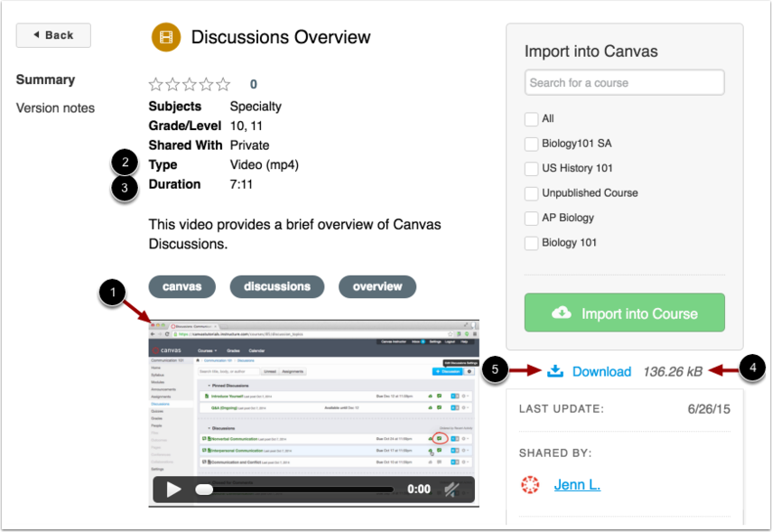The width and height of the screenshot is (772, 532).
Task: Click the Discussions Overview title
Action: [281, 37]
